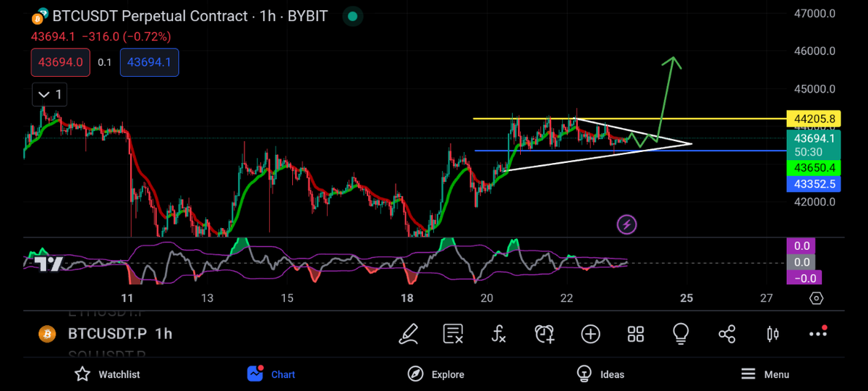Viewport: 868px width, 391px height.
Task: Open chart scale settings hexagon icon
Action: pos(817,298)
